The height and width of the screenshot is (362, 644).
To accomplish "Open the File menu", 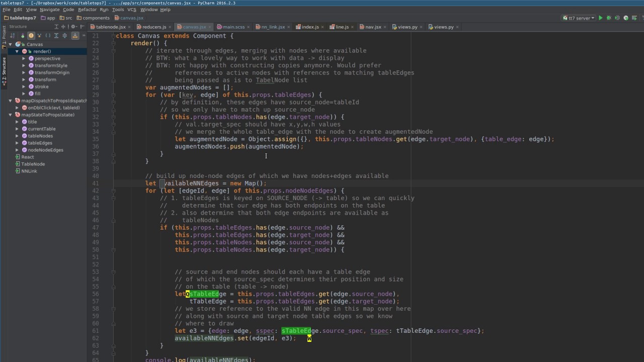I will (7, 10).
